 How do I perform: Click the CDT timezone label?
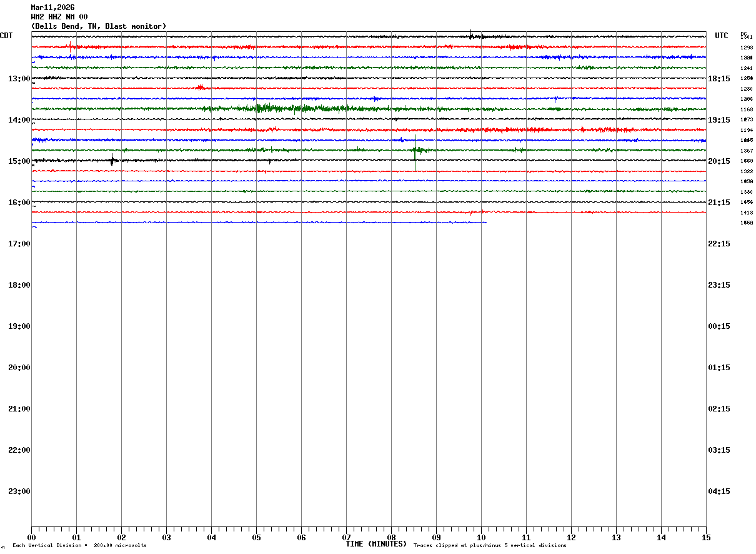(6, 36)
